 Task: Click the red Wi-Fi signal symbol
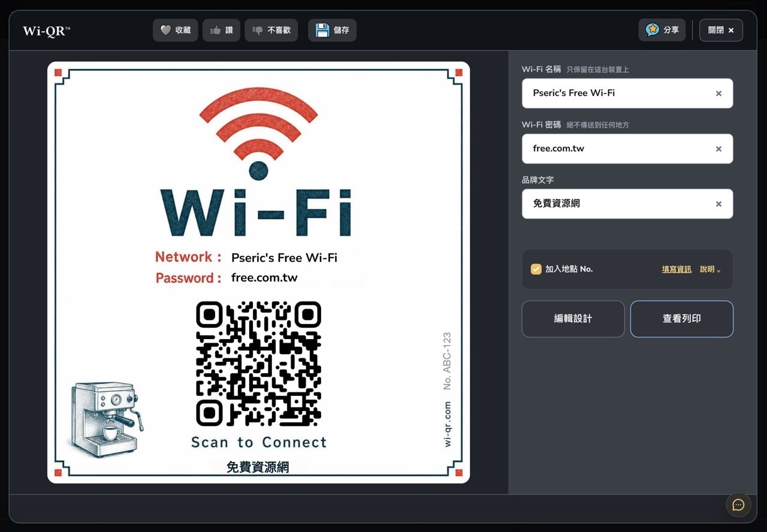258,134
